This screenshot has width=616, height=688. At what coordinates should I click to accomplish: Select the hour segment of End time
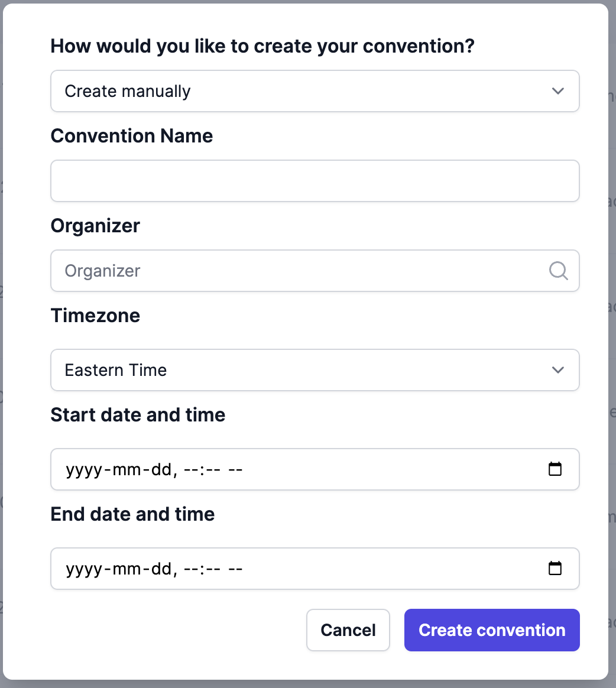tap(191, 569)
